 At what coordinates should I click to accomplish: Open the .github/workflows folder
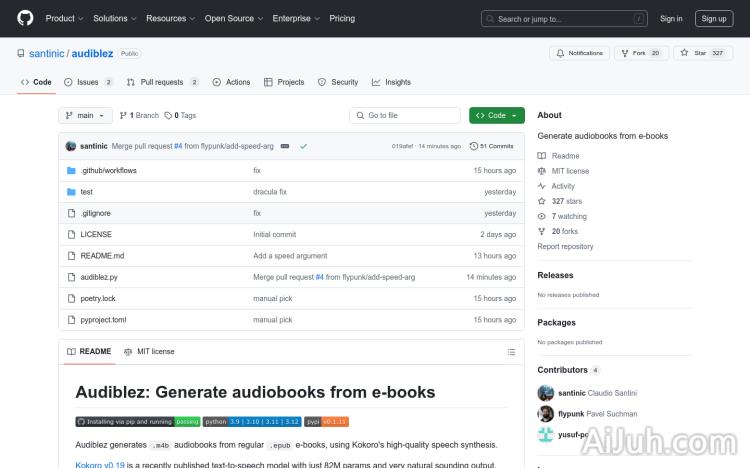109,170
